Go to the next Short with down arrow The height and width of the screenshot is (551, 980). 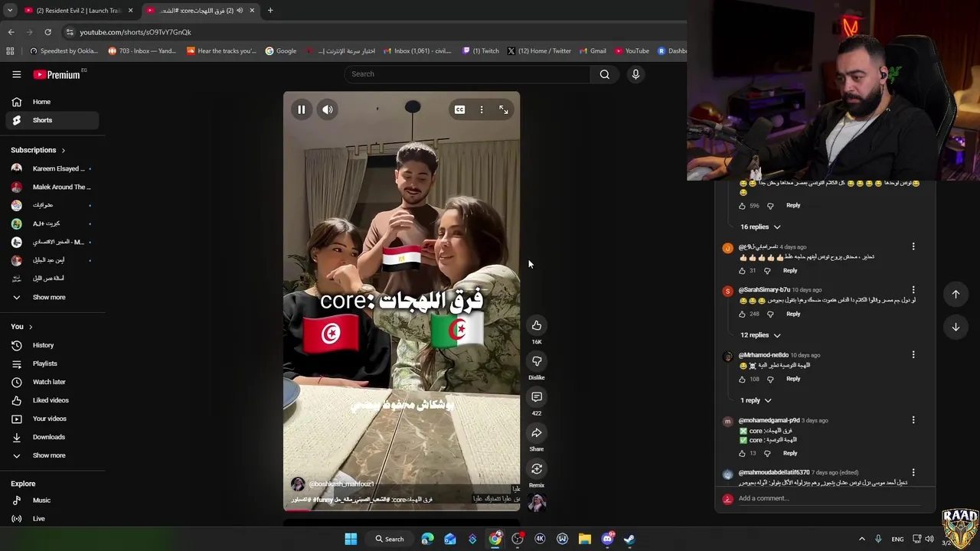[x=955, y=328]
